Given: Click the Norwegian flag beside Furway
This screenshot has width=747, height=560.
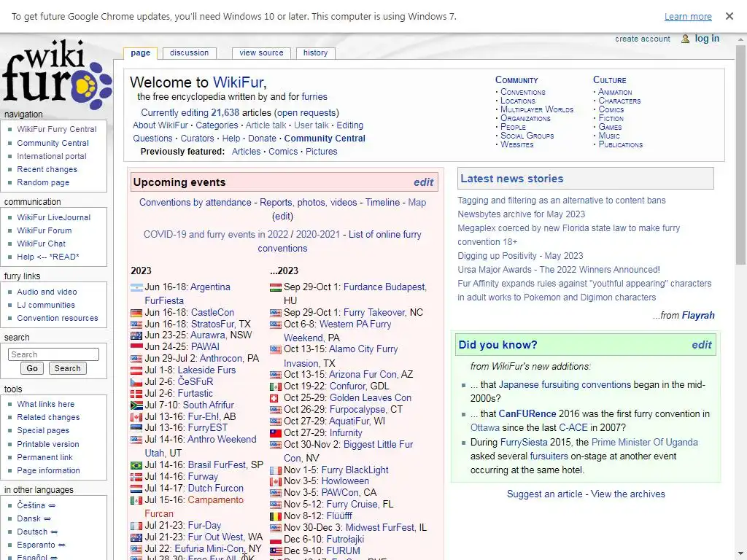Looking at the screenshot, I should [x=136, y=477].
